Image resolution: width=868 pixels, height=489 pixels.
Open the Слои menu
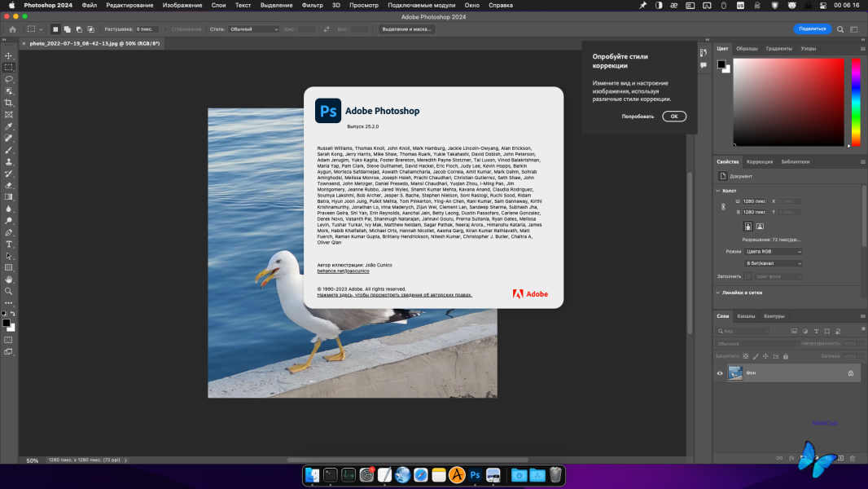click(219, 5)
